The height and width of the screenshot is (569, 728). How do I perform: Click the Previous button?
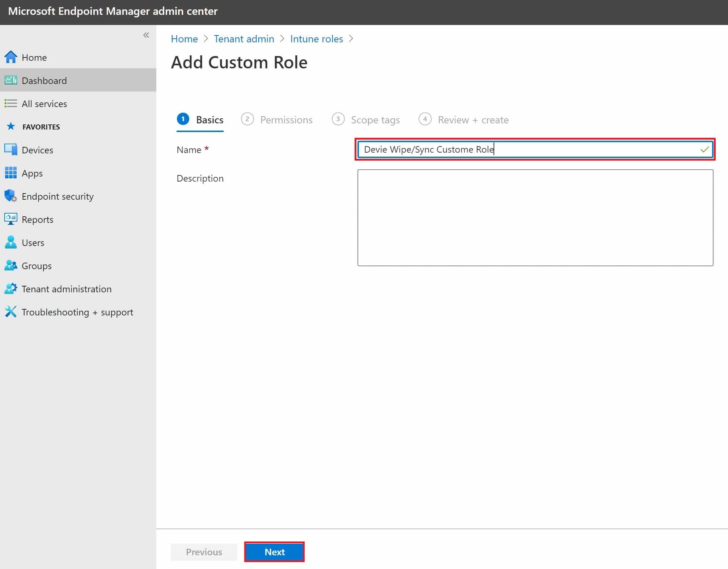(x=204, y=552)
